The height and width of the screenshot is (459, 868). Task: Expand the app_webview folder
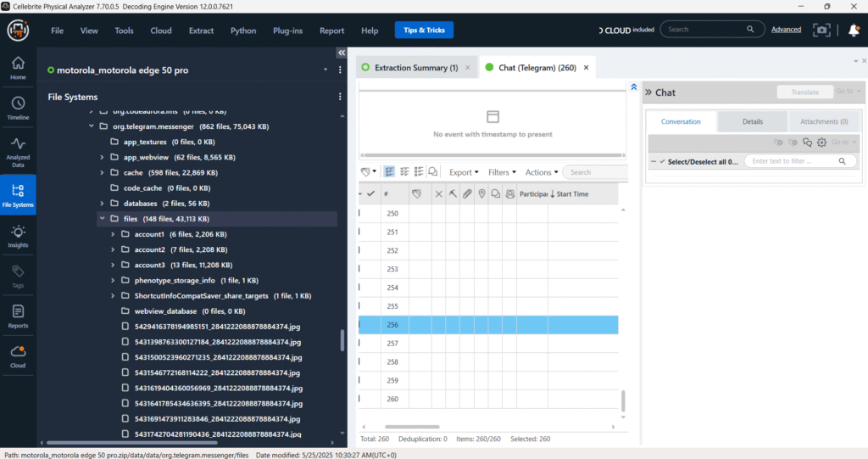click(x=102, y=158)
